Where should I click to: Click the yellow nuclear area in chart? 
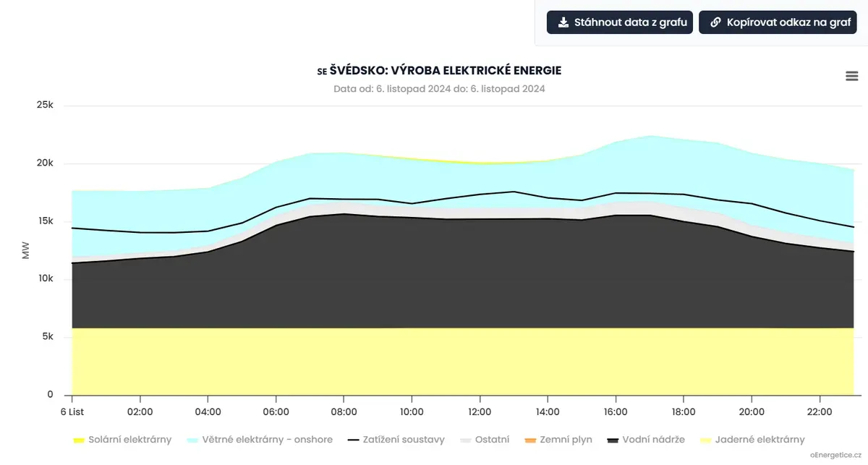(x=463, y=362)
